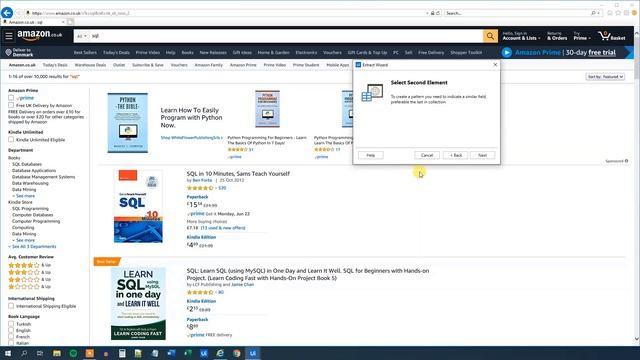Click the Learn SQL in one day cover
This screenshot has height=360, width=640.
[138, 304]
